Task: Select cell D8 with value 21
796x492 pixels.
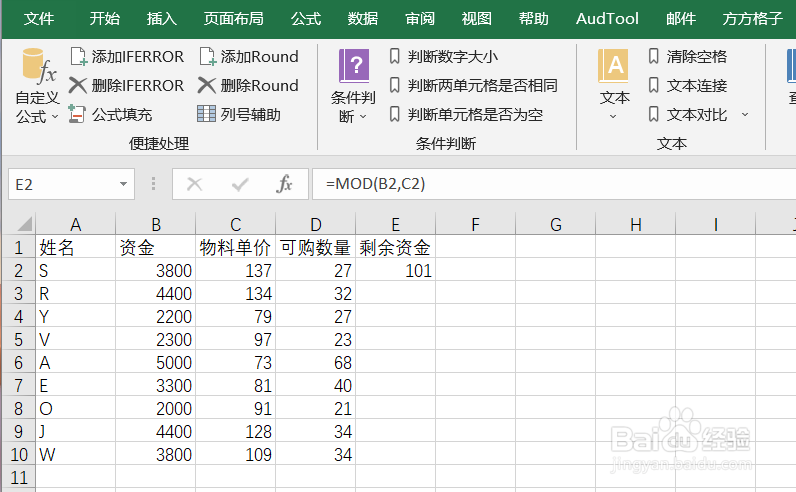Action: 315,408
